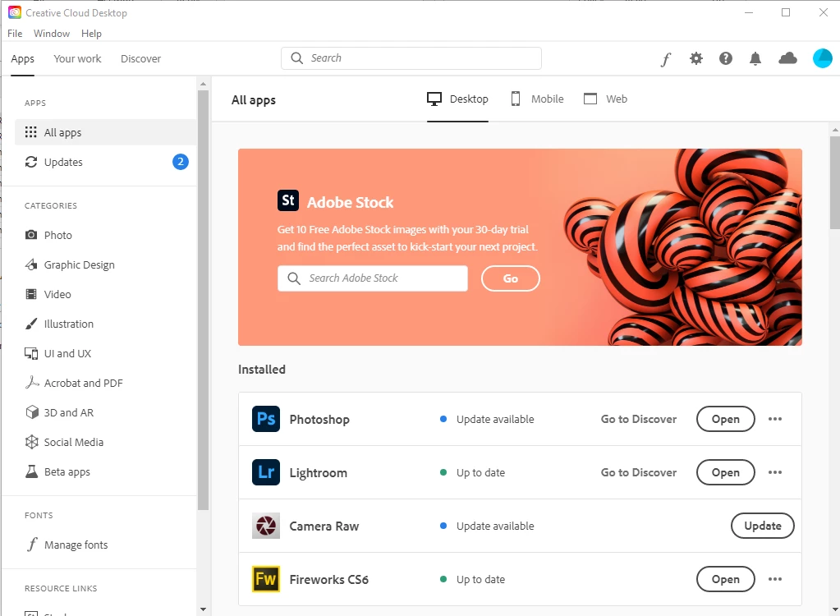Click Fireworks CS6 Up to date status
The height and width of the screenshot is (616, 840).
472,579
